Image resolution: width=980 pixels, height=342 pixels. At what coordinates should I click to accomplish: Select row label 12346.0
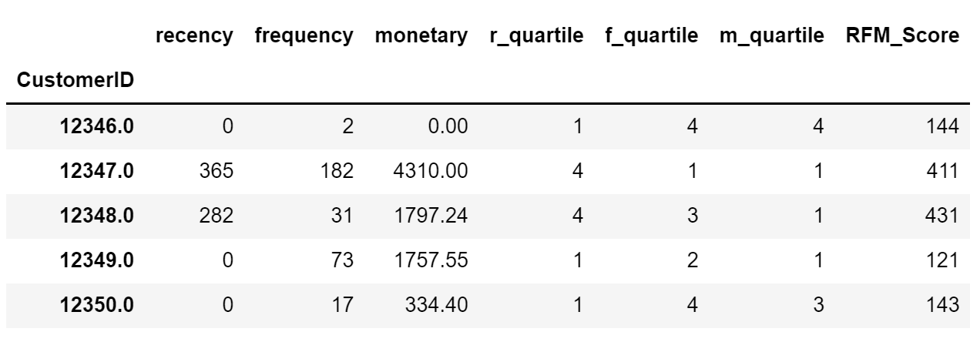click(x=99, y=128)
